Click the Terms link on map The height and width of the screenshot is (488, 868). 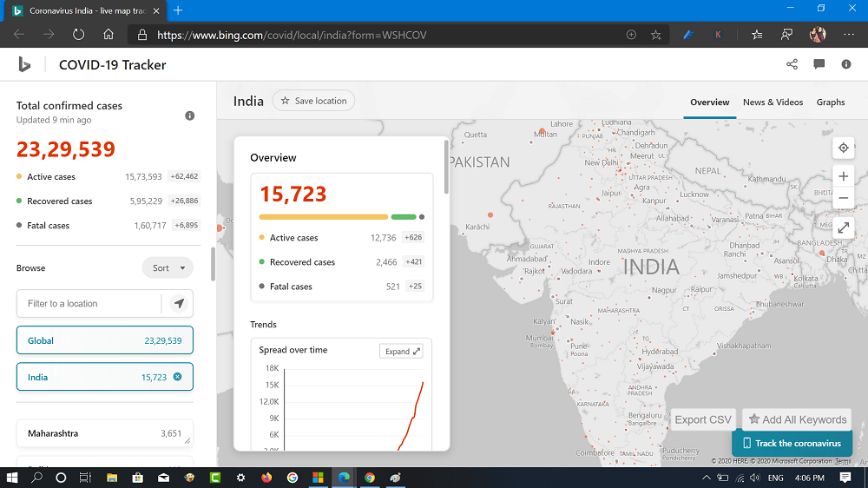[843, 461]
